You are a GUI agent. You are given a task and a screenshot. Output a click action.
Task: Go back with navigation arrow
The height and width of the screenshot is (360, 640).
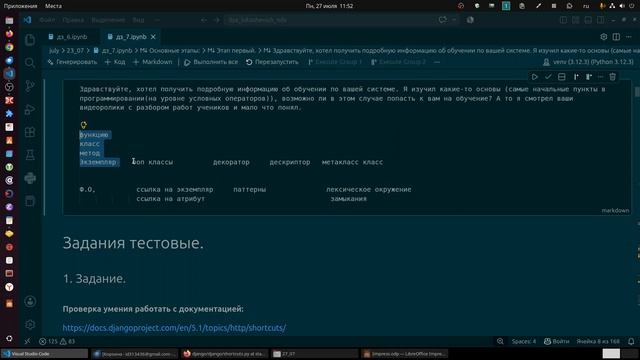pyautogui.click(x=204, y=20)
